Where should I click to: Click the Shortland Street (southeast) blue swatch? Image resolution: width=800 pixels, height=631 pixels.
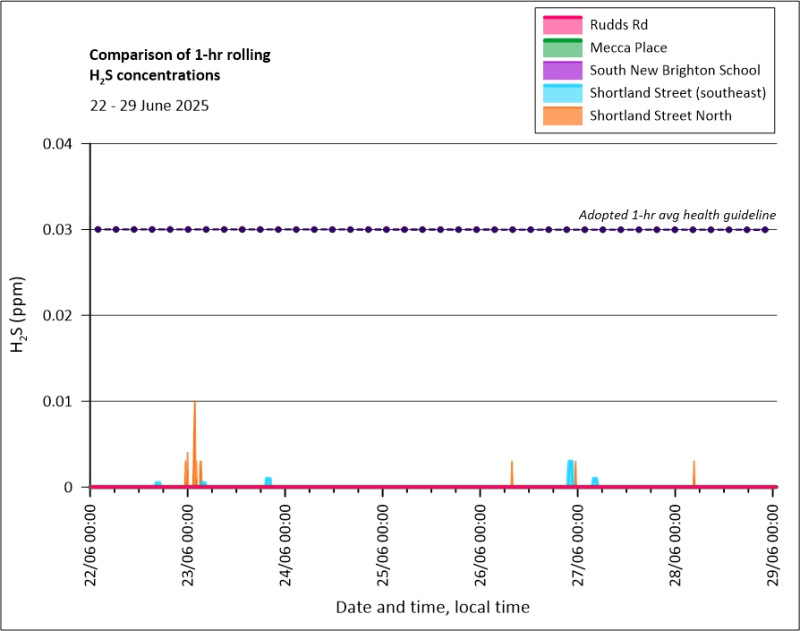click(562, 93)
